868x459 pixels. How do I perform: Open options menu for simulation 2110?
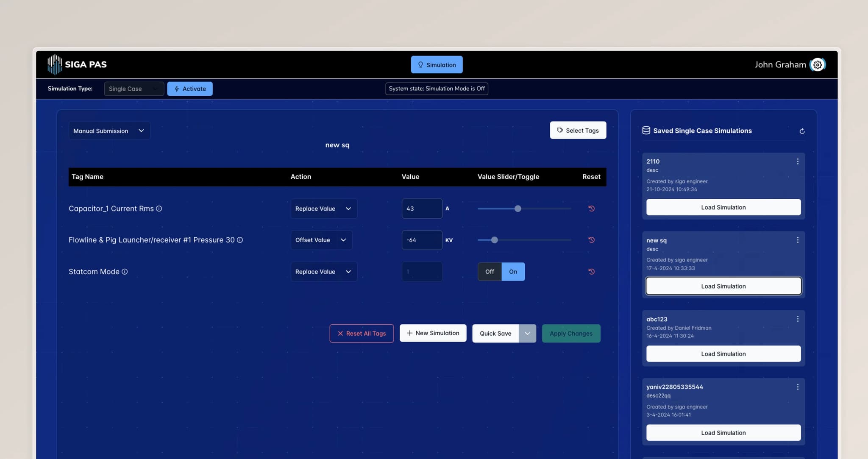pos(798,161)
